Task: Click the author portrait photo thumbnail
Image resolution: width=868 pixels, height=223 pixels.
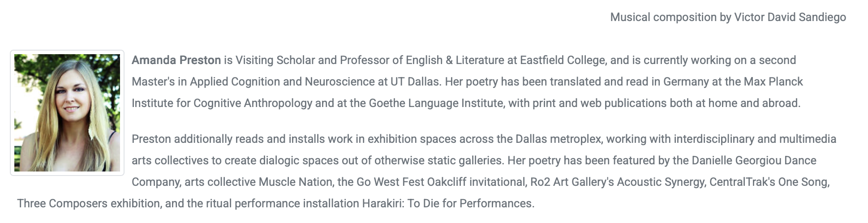Action: pyautogui.click(x=67, y=113)
